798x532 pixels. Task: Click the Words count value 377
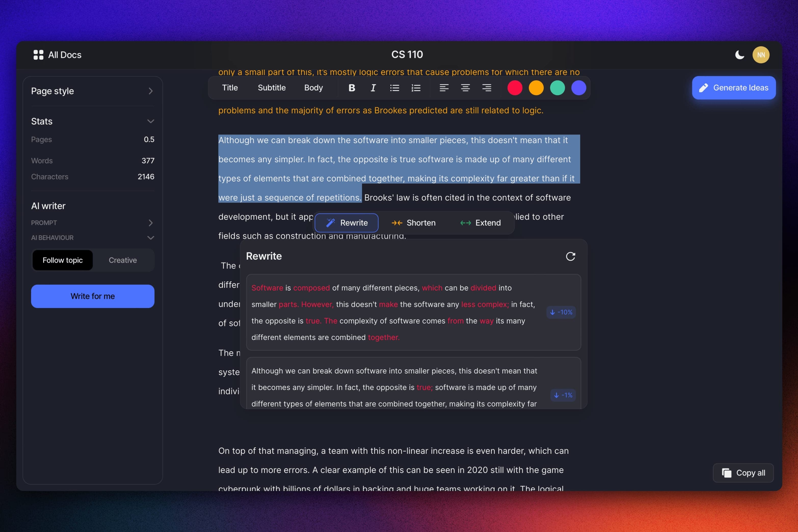pos(148,161)
